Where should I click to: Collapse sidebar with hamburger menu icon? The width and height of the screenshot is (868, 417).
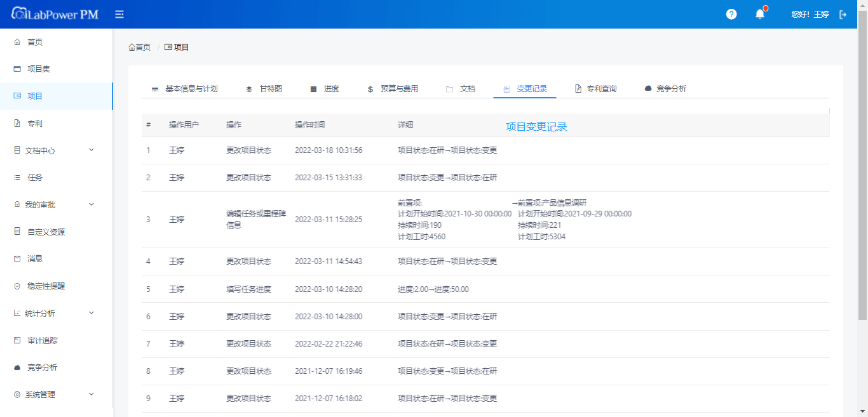119,15
